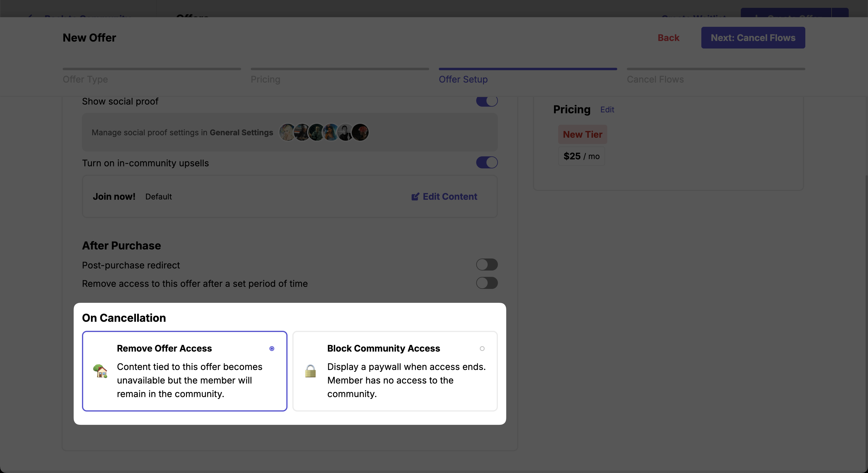Click the padlock icon on Block Community Access

[310, 371]
